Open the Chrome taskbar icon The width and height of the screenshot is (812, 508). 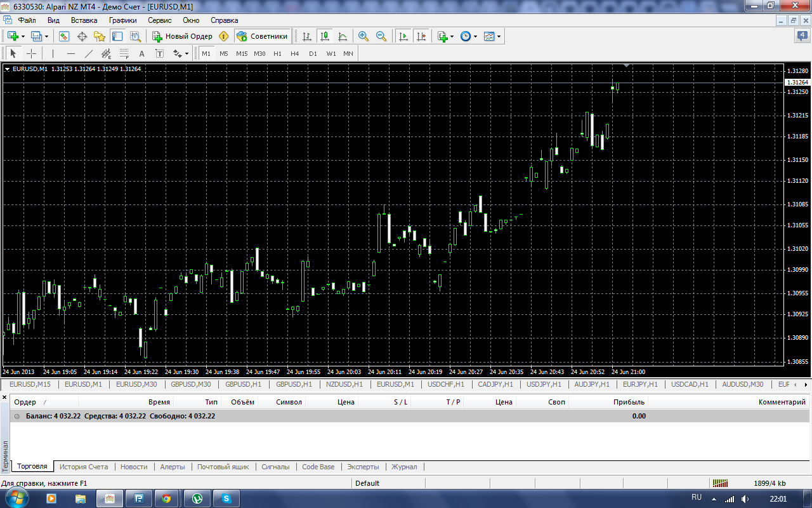[x=166, y=498]
